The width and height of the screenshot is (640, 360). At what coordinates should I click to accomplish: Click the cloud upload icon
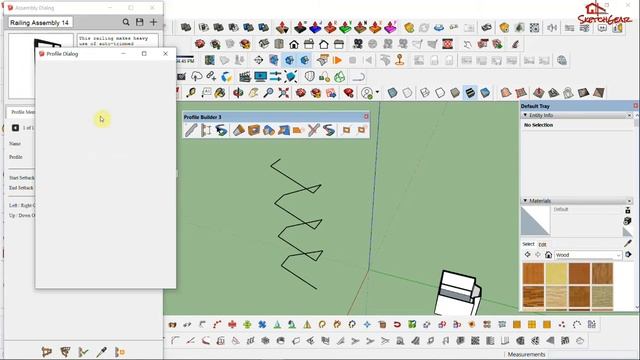196,76
